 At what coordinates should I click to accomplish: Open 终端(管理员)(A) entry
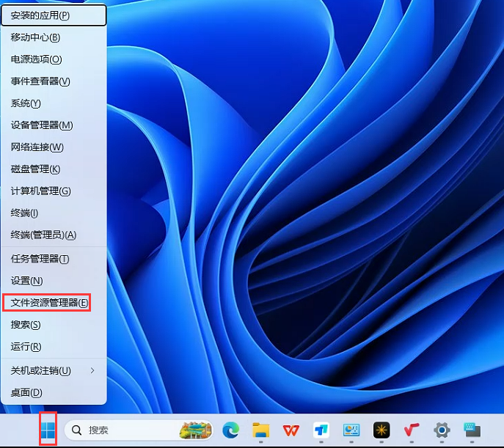54,235
